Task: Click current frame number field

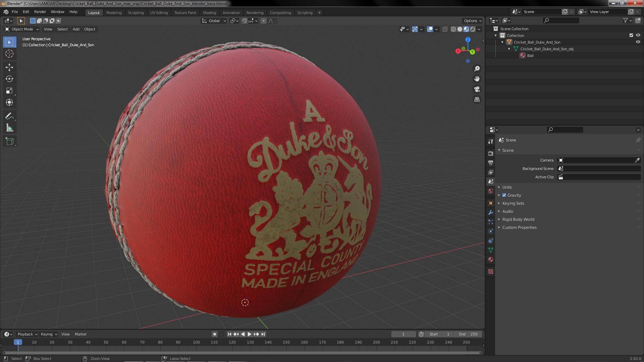Action: tap(403, 334)
